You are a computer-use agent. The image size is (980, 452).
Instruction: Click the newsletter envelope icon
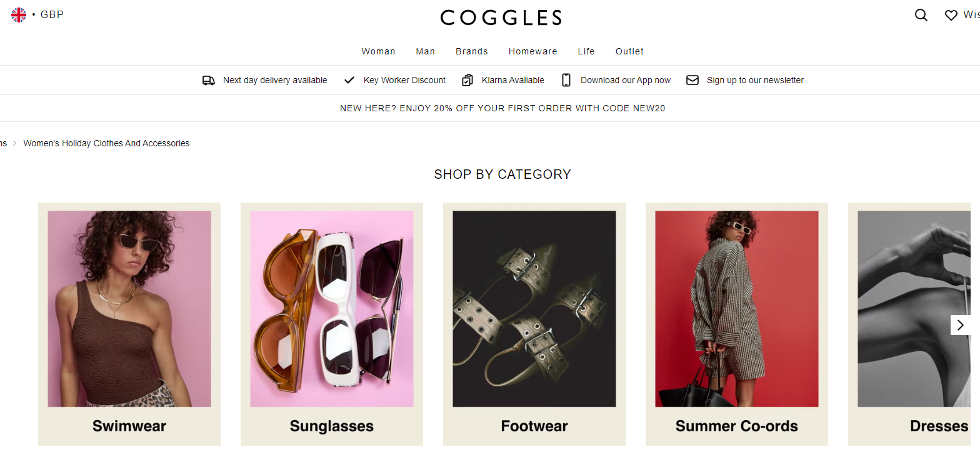point(692,80)
